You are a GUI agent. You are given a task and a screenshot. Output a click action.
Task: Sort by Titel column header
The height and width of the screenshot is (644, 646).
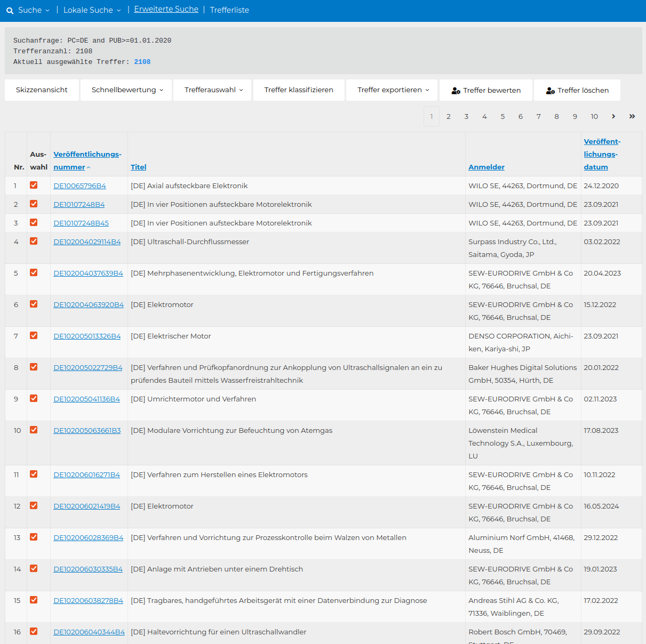(138, 167)
